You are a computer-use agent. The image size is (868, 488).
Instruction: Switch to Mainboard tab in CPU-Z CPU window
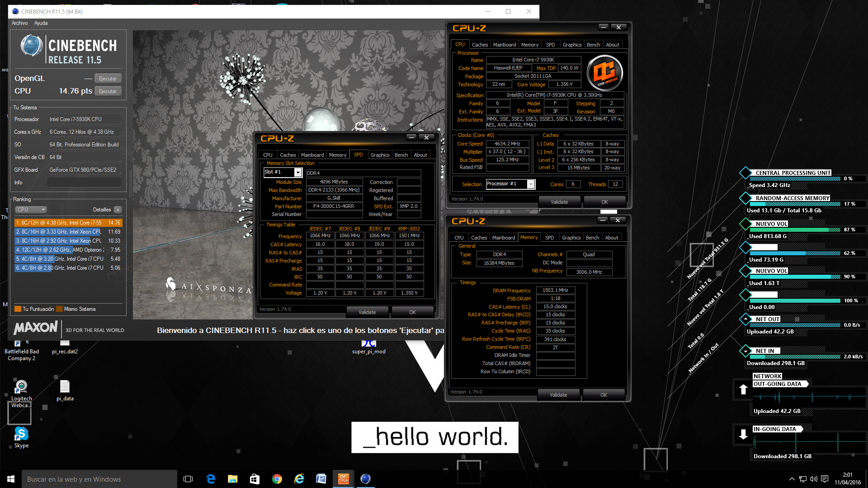pos(505,45)
